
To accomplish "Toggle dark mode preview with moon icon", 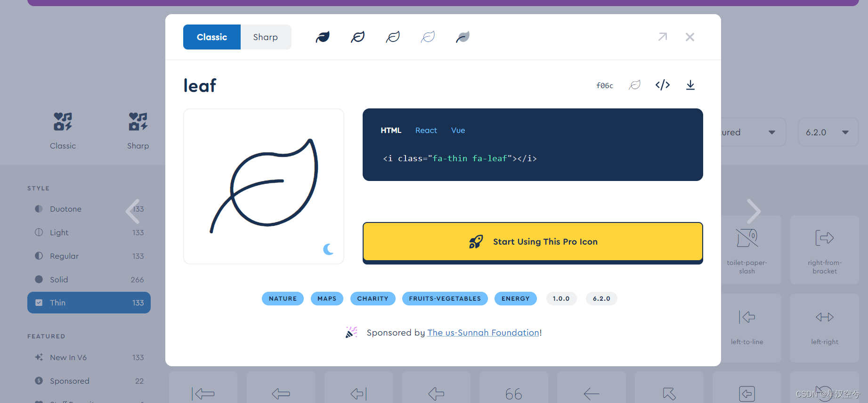I will 329,249.
